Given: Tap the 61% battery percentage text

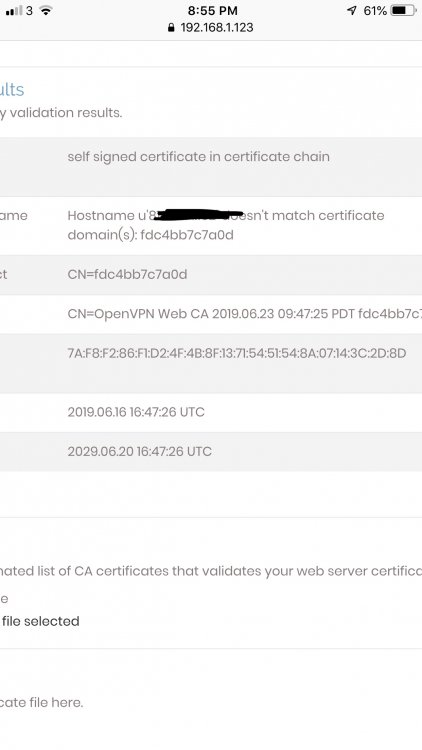Looking at the screenshot, I should pyautogui.click(x=375, y=11).
